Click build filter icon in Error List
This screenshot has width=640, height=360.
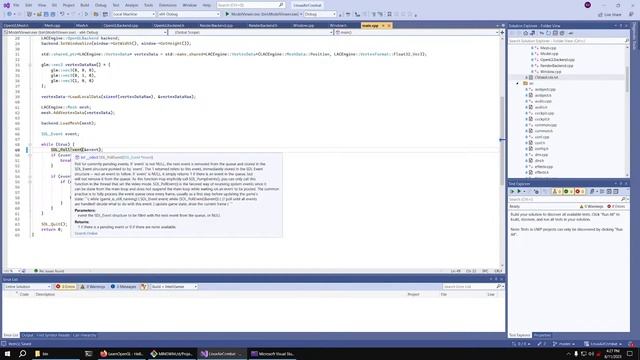pyautogui.click(x=143, y=287)
